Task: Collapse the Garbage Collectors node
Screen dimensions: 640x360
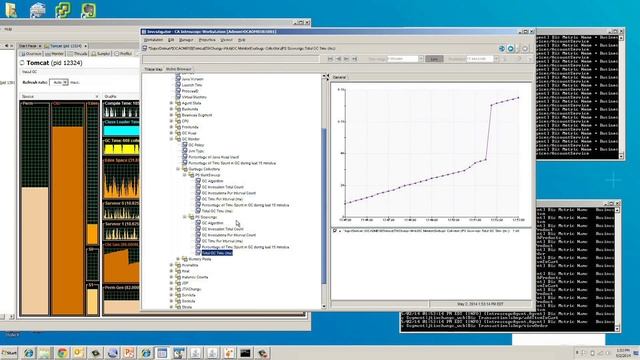Action: (x=178, y=169)
